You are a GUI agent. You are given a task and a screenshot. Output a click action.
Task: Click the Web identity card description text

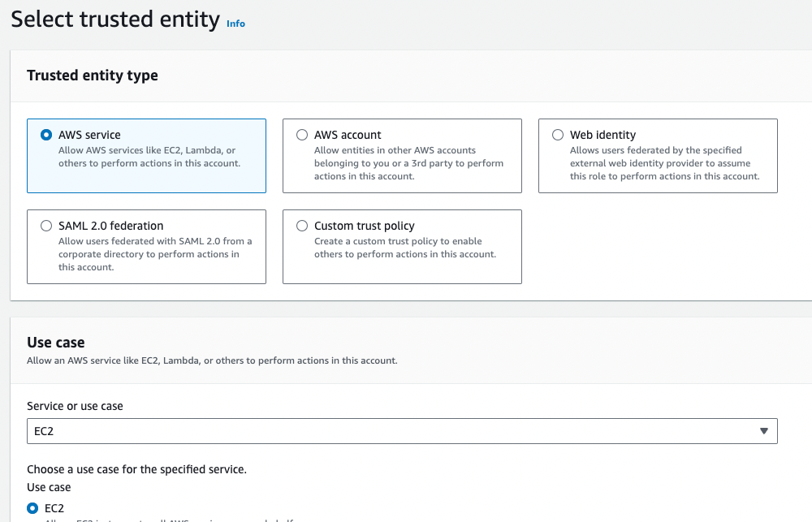pyautogui.click(x=664, y=163)
